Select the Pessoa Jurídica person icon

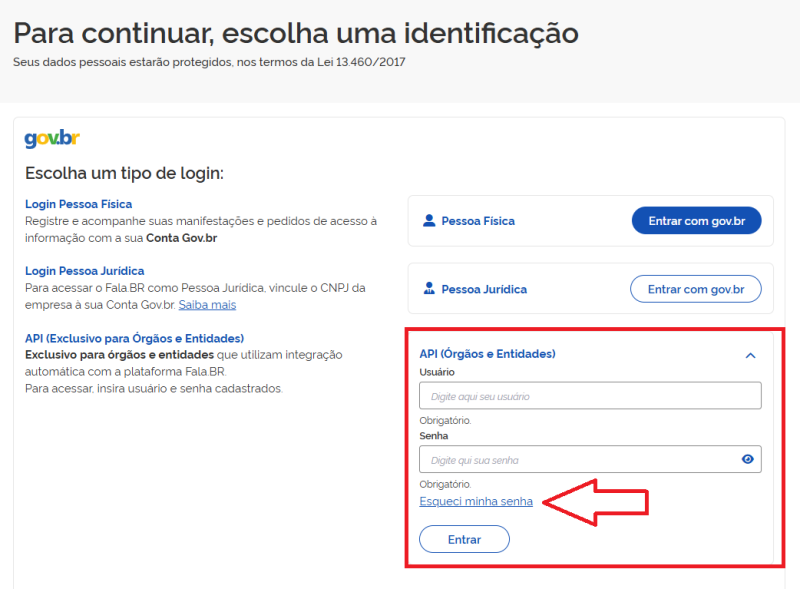[x=429, y=288]
